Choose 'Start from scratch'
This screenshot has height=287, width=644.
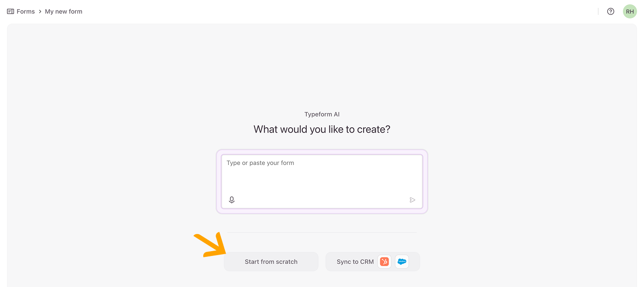click(271, 262)
